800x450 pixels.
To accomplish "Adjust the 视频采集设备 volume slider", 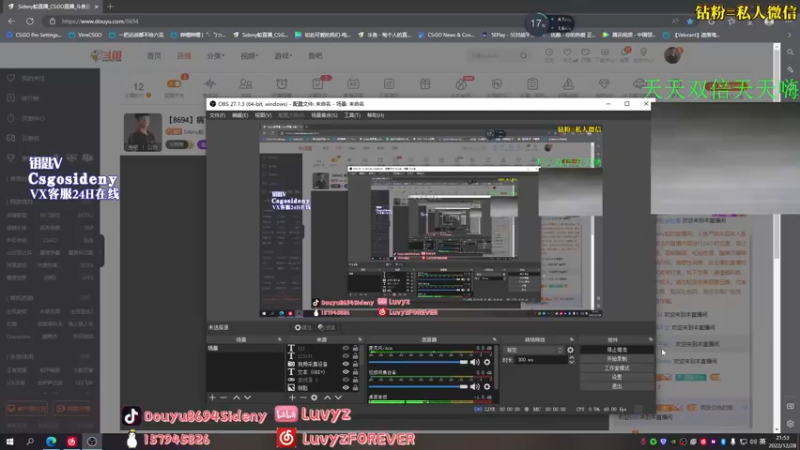I will (418, 387).
